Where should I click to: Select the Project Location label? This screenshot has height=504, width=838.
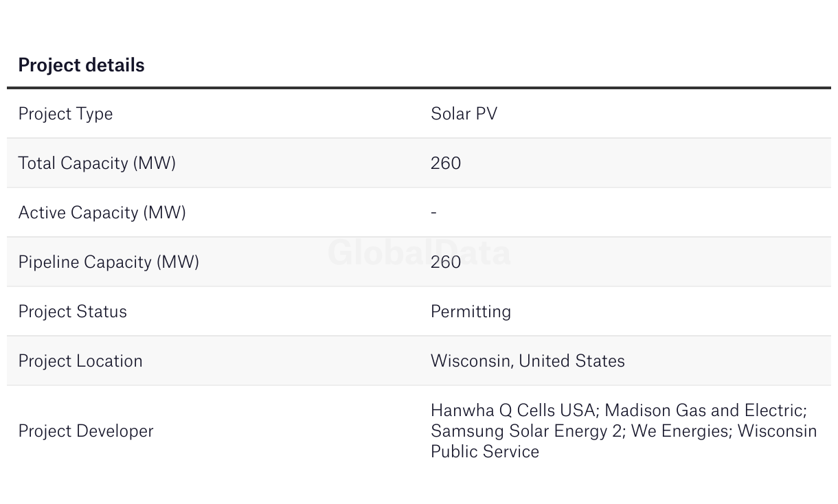pos(80,361)
